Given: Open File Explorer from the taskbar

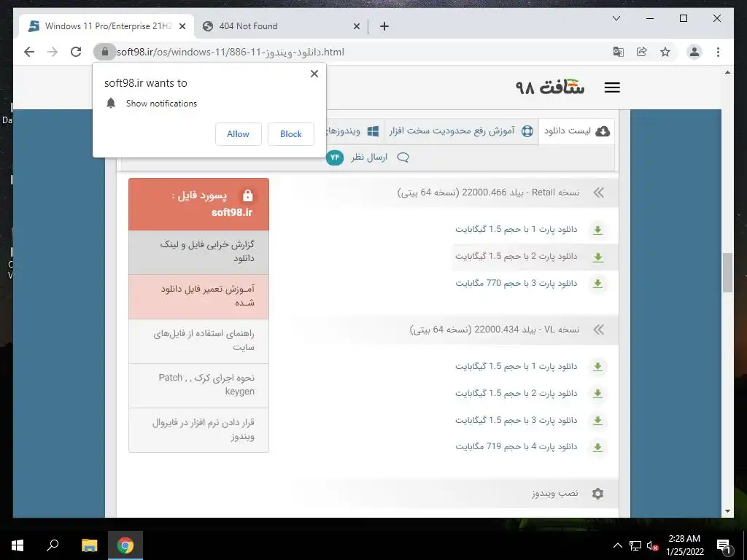Looking at the screenshot, I should click(89, 545).
